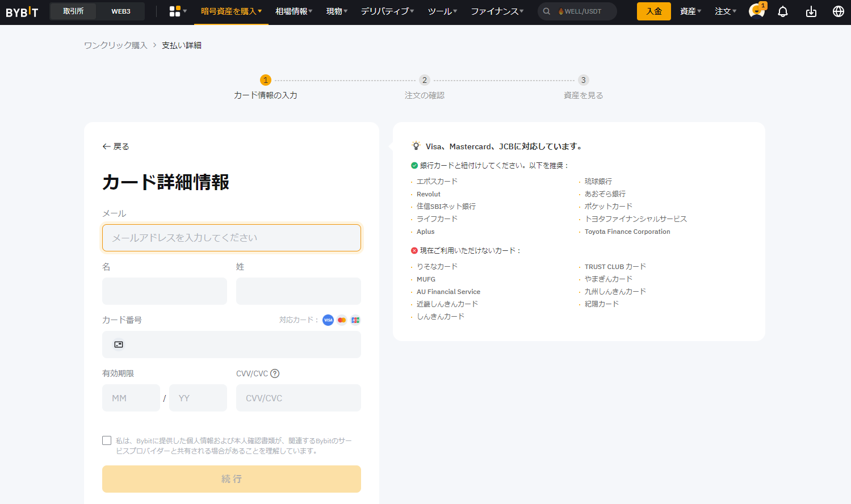This screenshot has height=504, width=851.
Task: Click the JCB card icon
Action: (x=355, y=320)
